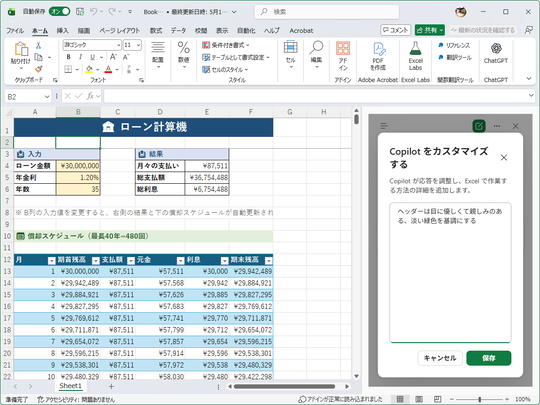540x405 pixels.
Task: Click the Cut scissors icon
Action: pos(39,45)
